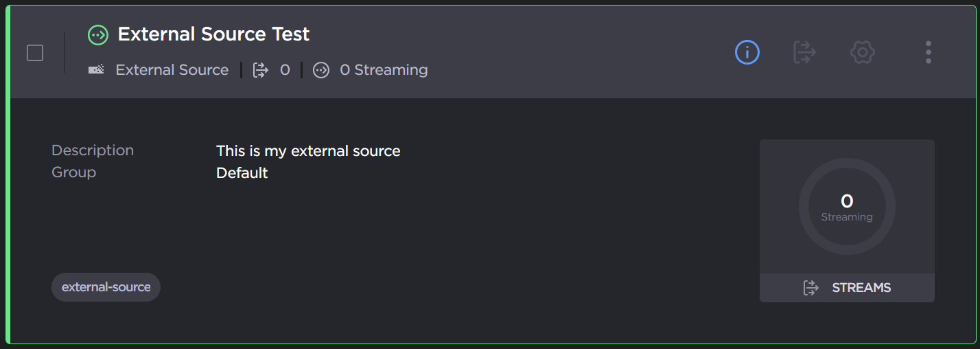Click the icon on the STREAMS button

tap(811, 288)
